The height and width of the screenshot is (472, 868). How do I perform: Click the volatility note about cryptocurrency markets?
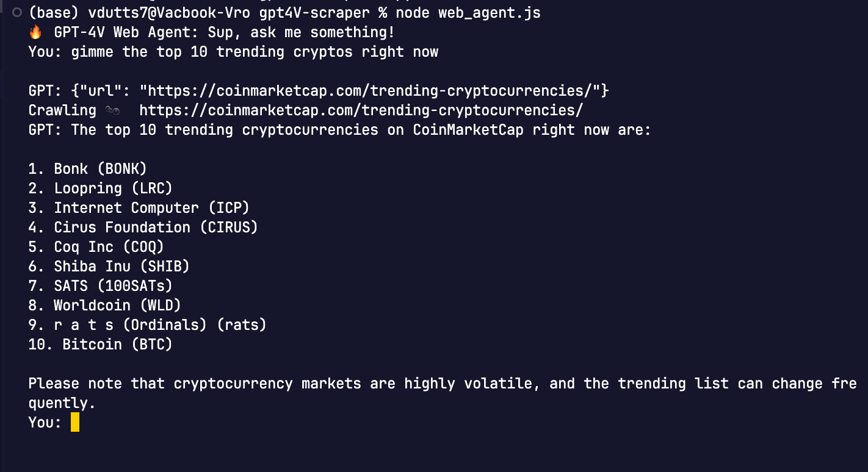pos(443,393)
